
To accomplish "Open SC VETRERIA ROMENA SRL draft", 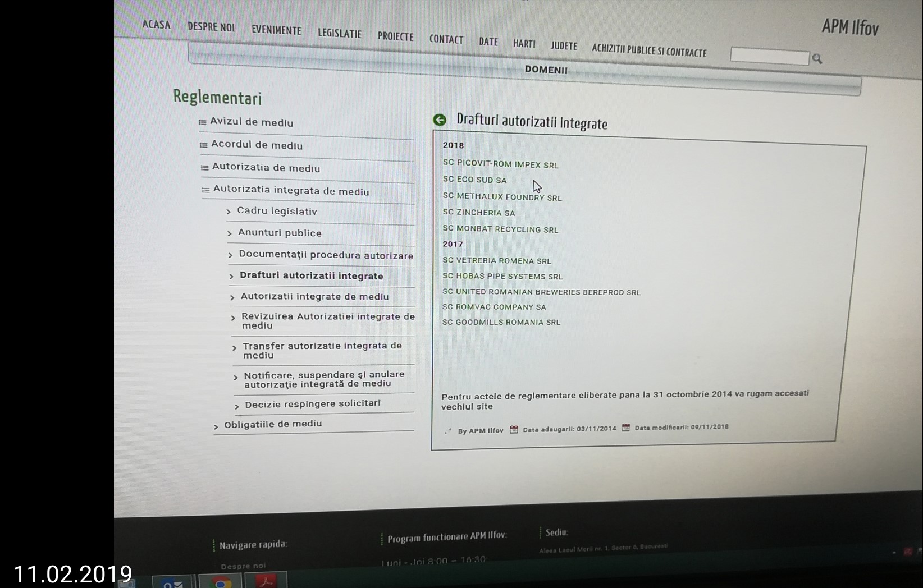I will [x=497, y=260].
